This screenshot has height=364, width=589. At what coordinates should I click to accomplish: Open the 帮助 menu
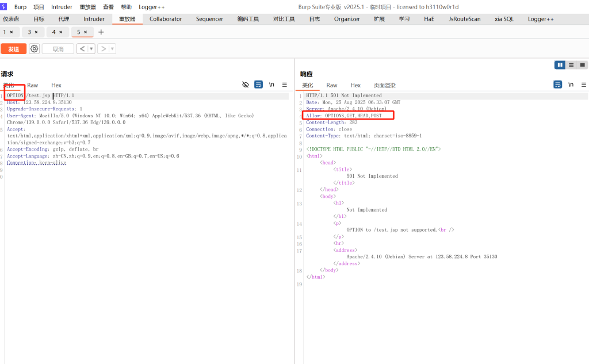126,7
